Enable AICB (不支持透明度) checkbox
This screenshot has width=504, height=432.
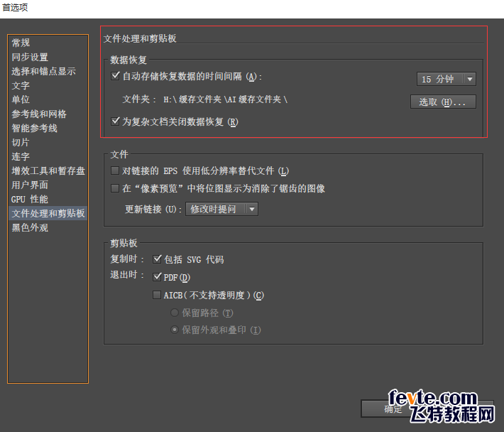point(157,295)
